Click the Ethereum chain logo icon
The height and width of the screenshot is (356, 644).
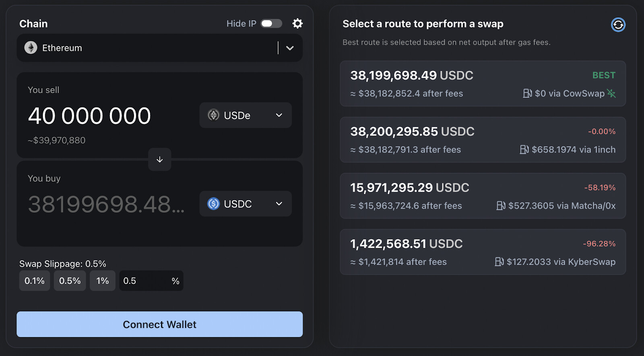(x=31, y=48)
